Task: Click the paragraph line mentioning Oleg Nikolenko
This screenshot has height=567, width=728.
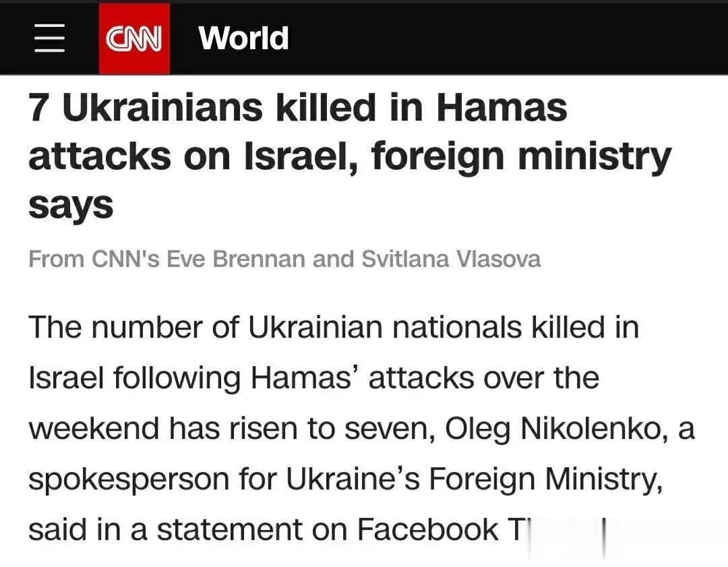Action: coord(362,429)
